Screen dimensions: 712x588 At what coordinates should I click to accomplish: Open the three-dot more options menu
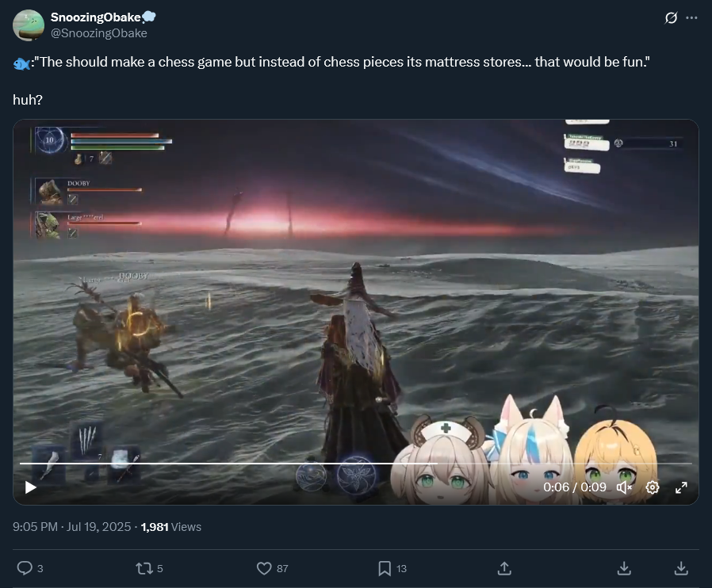[691, 17]
